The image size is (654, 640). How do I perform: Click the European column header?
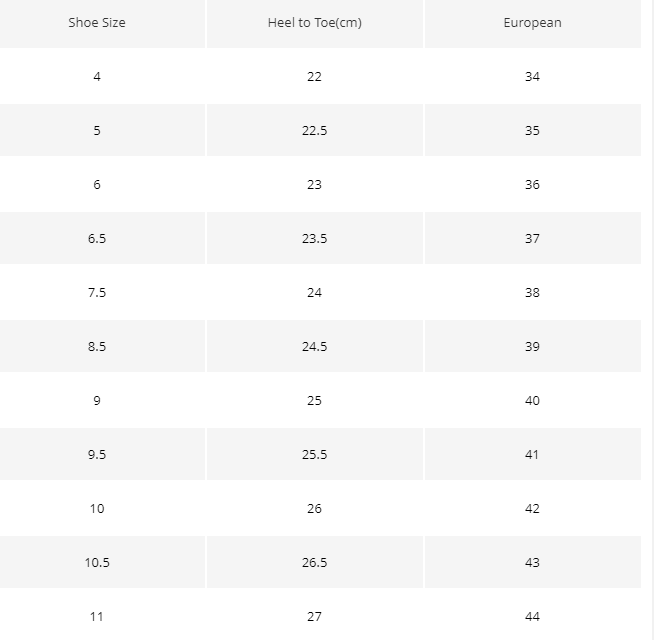pos(533,23)
